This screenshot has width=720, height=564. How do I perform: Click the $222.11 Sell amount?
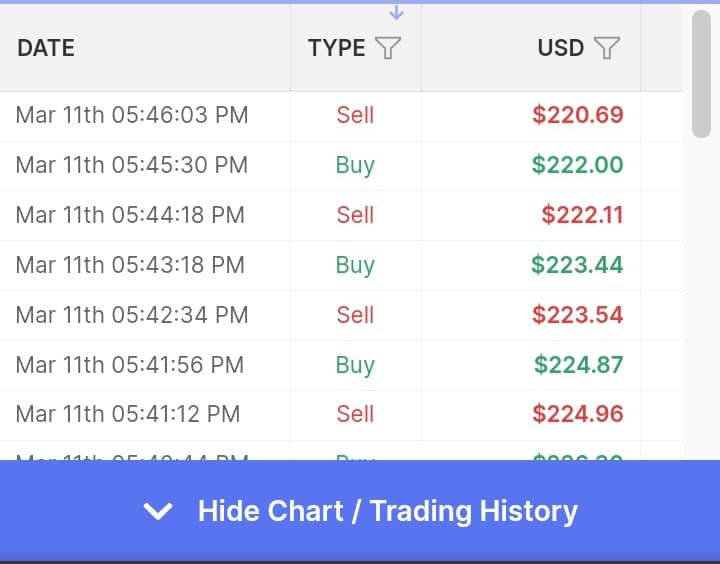pos(582,215)
